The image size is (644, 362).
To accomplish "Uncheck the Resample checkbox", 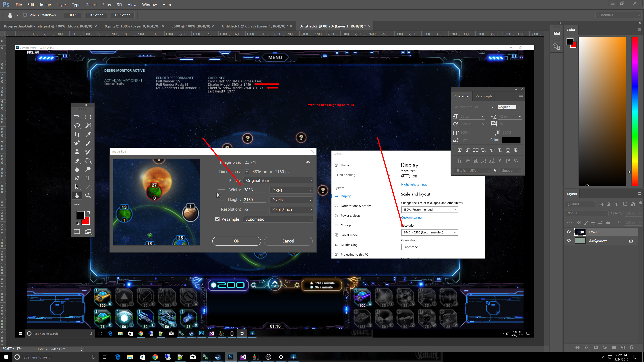I will [x=217, y=219].
